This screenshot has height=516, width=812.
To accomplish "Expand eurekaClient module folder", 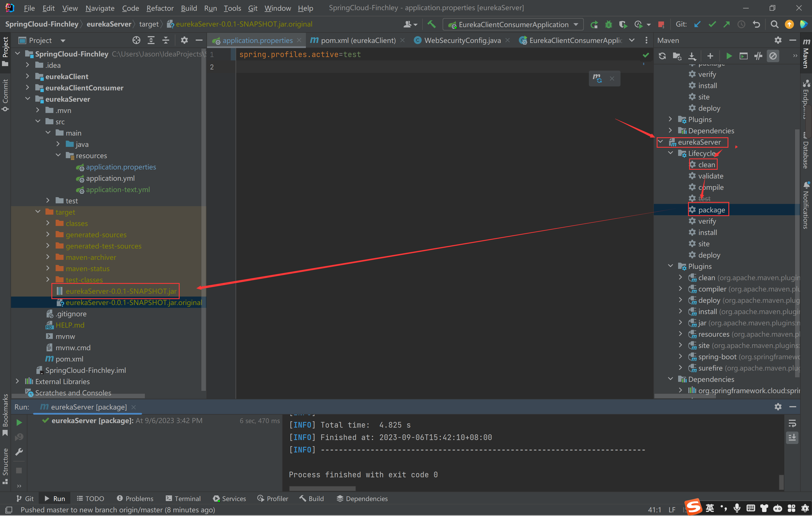I will 28,77.
